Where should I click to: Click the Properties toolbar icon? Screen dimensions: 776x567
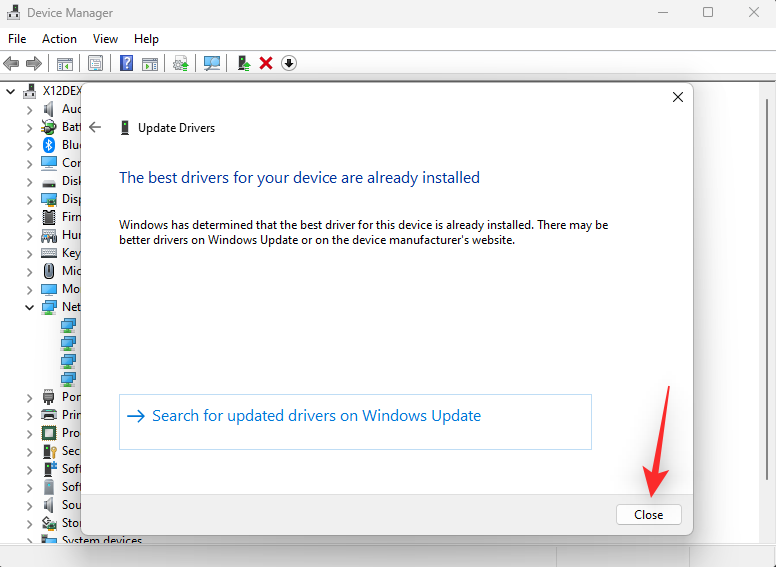95,63
